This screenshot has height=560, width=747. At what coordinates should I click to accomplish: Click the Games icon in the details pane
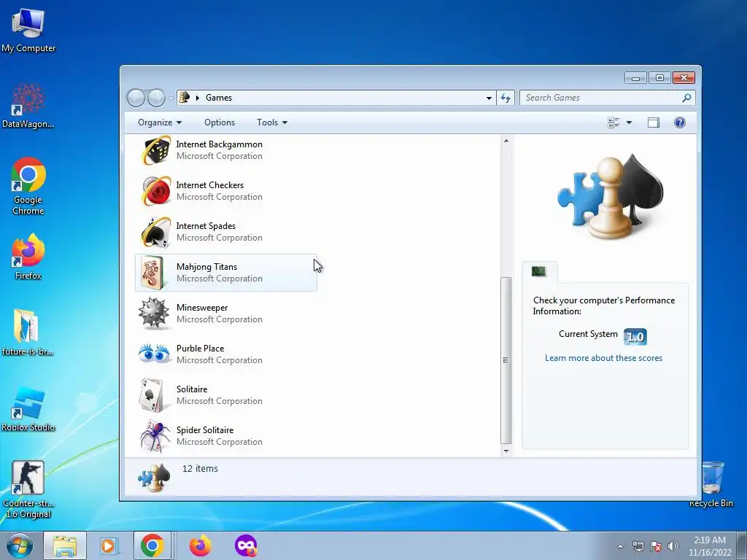(154, 477)
